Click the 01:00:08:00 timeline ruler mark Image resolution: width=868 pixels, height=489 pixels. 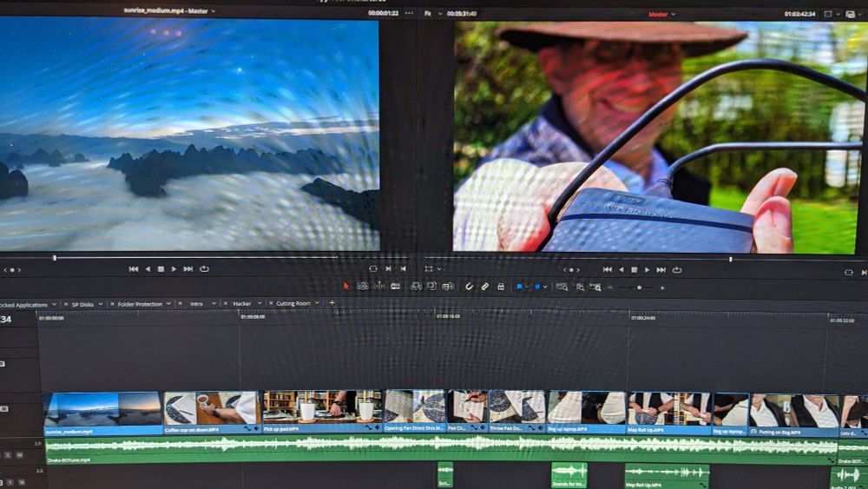[x=253, y=317]
